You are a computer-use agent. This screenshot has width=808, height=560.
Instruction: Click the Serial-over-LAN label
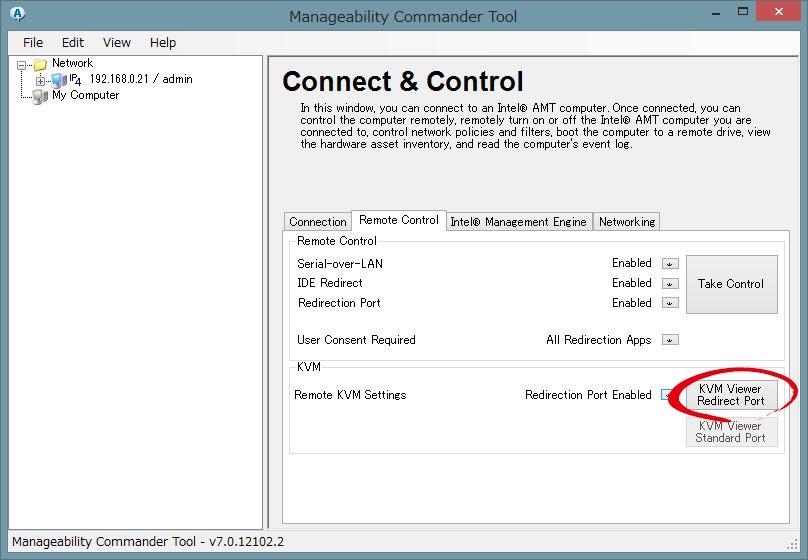(x=340, y=264)
